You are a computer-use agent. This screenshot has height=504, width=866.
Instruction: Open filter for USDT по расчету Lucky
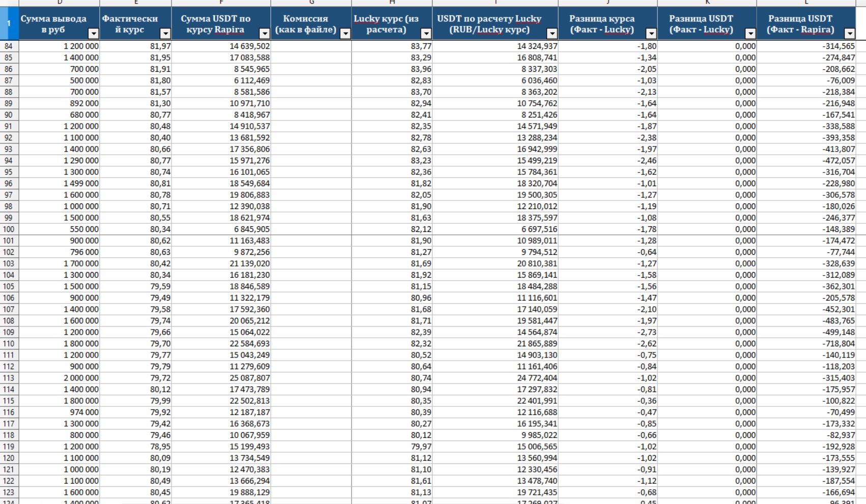(x=552, y=34)
